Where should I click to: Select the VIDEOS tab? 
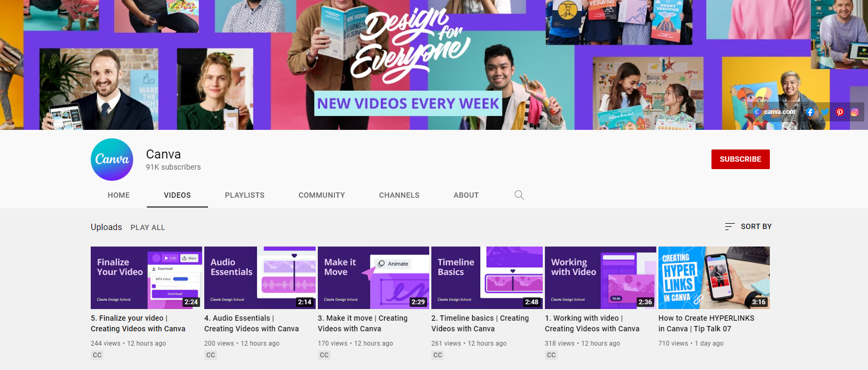(x=177, y=195)
